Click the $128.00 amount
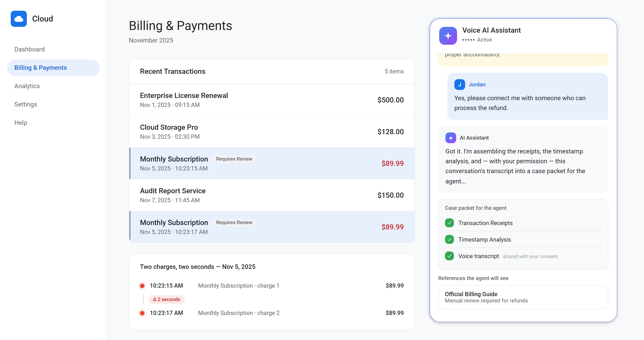 pos(390,132)
